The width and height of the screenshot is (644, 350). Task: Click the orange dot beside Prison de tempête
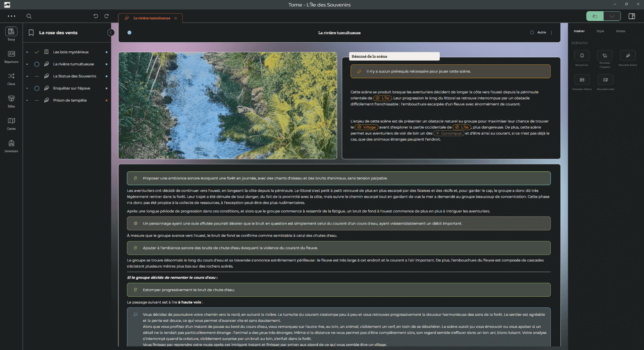tap(106, 101)
